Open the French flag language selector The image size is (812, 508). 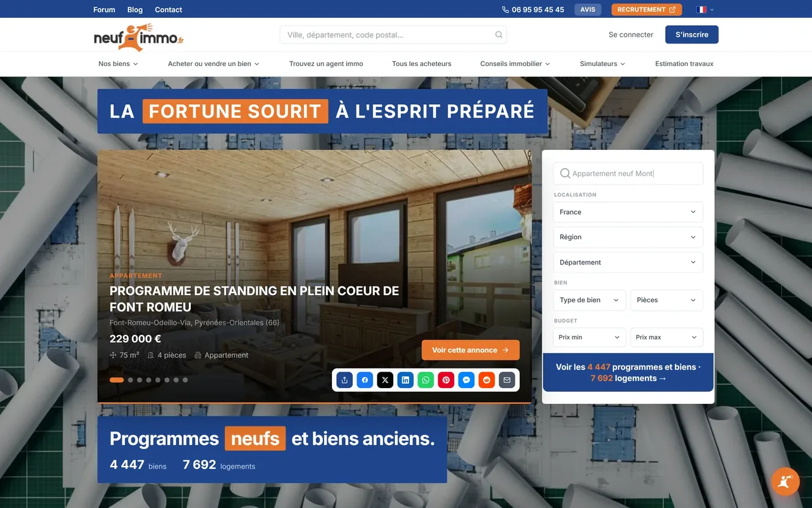[x=704, y=10]
